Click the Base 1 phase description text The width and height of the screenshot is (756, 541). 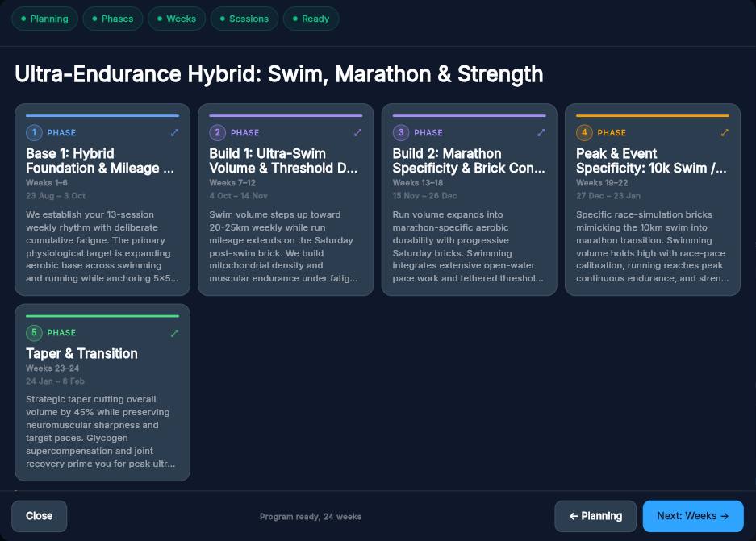(102, 247)
